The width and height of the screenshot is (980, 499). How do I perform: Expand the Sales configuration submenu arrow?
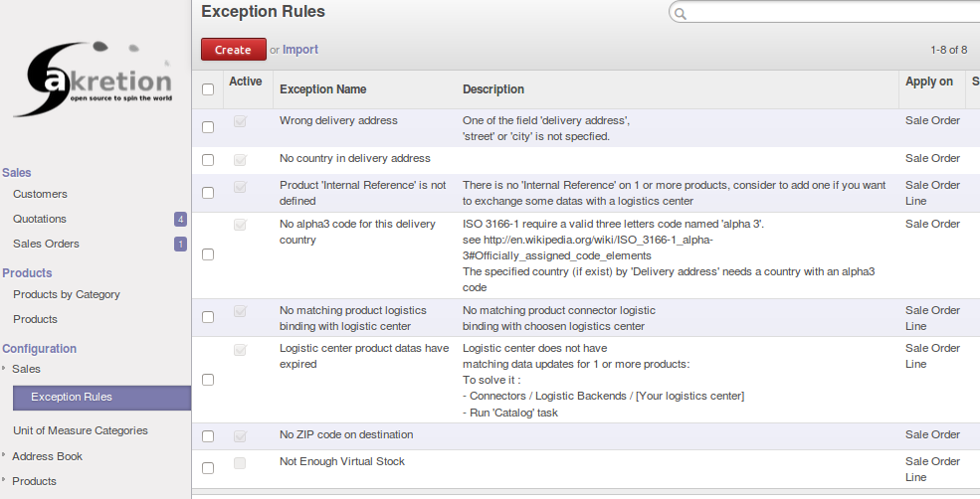pos(4,368)
